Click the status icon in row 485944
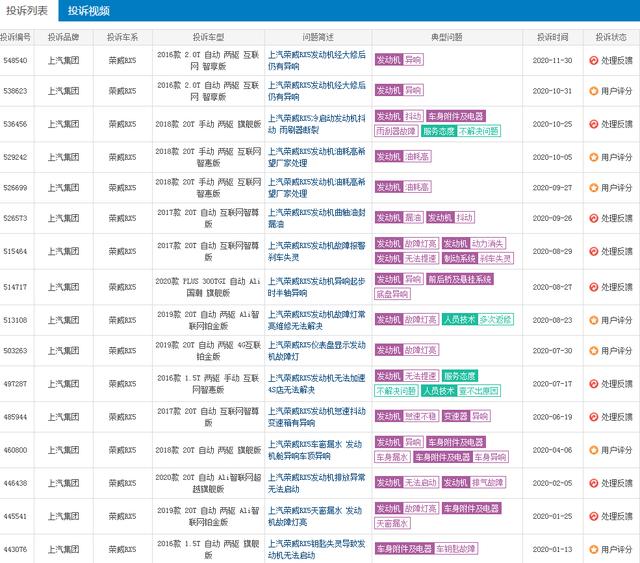 (593, 417)
